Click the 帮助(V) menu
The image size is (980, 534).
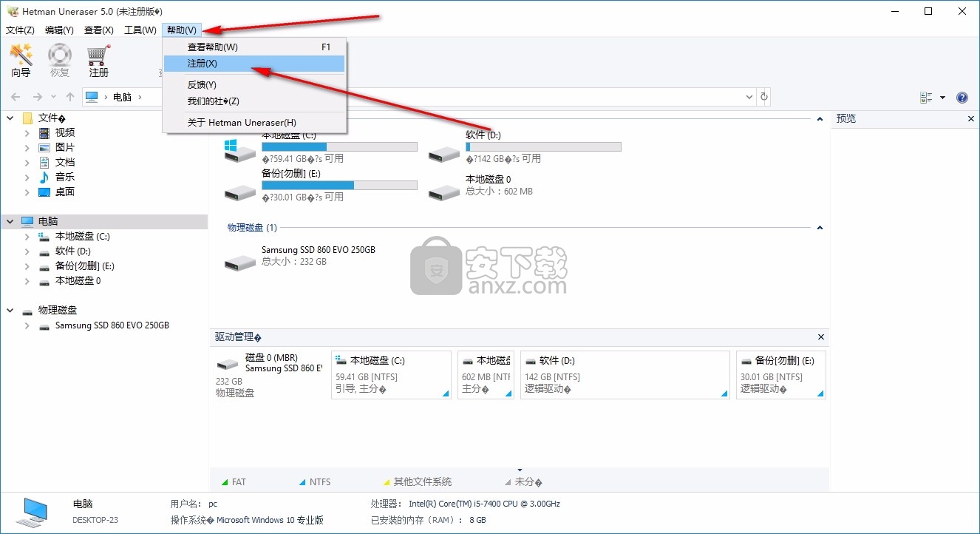tap(181, 30)
